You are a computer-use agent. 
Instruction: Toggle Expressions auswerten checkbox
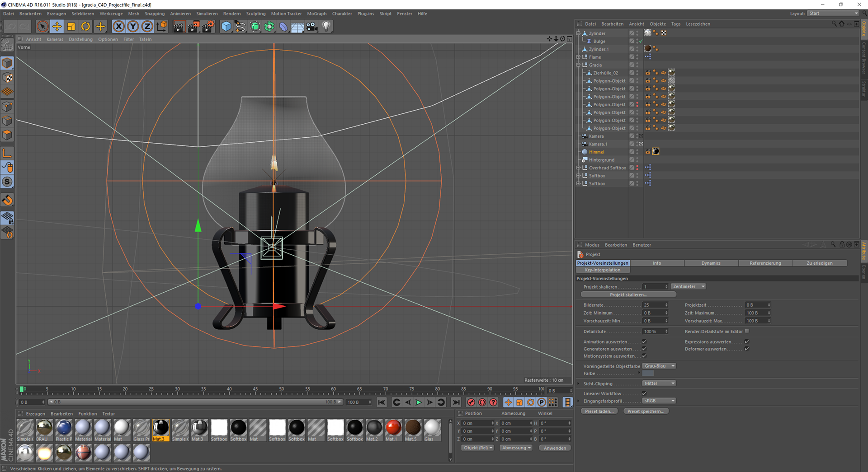tap(747, 341)
